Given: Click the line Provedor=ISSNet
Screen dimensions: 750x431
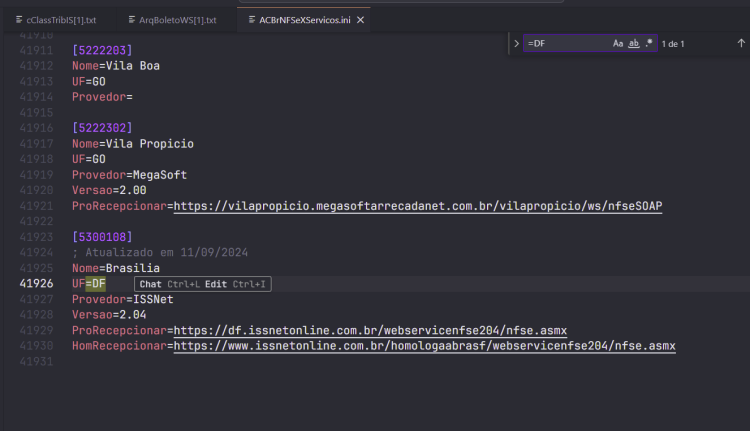Looking at the screenshot, I should coord(123,299).
